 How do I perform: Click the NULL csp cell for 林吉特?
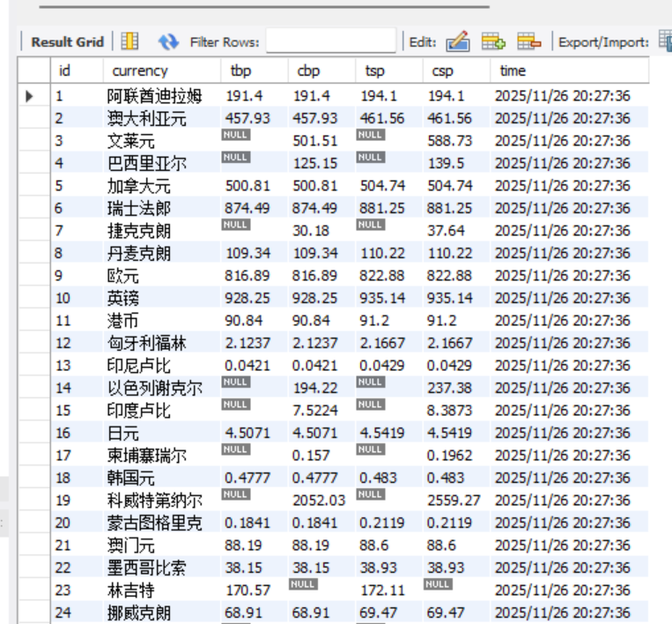click(456, 591)
